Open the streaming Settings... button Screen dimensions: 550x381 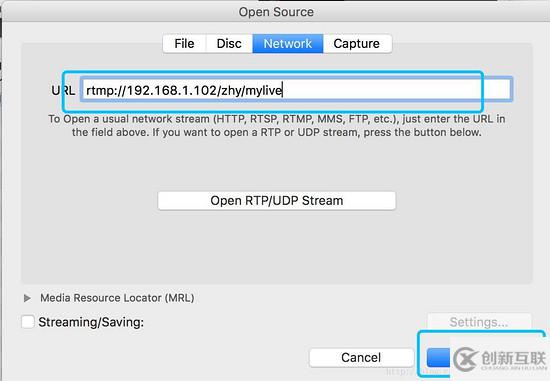479,322
